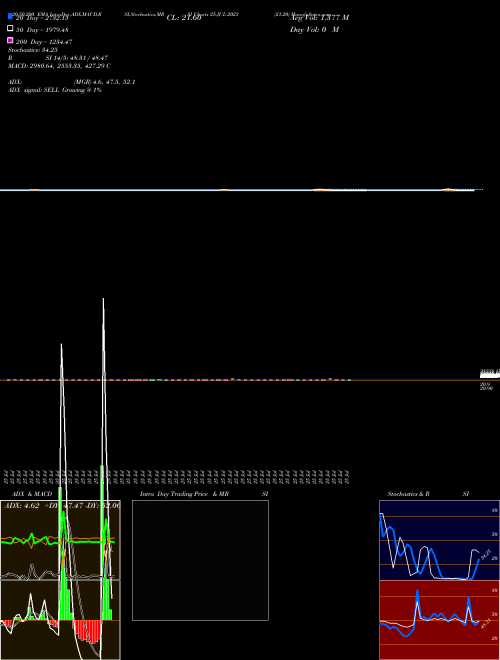Click the magenta 200 Day legend swatch
This screenshot has height=660, width=500.
(x=10, y=40)
